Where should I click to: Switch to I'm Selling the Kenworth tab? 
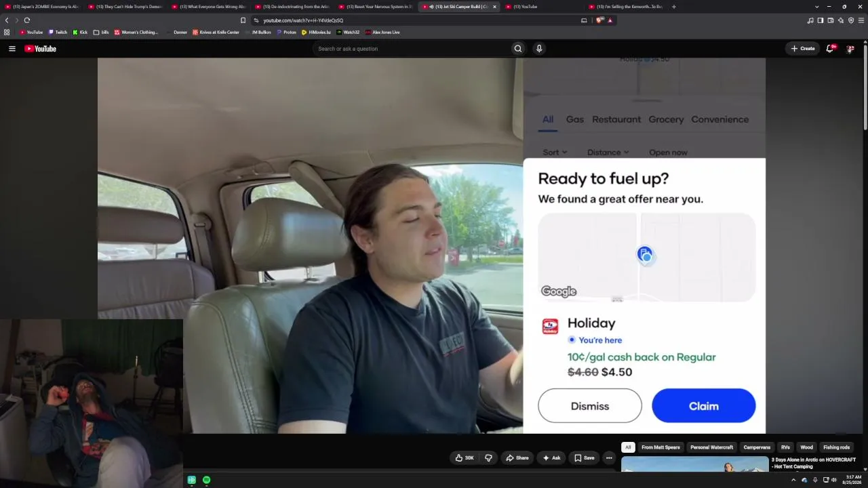[x=626, y=7]
